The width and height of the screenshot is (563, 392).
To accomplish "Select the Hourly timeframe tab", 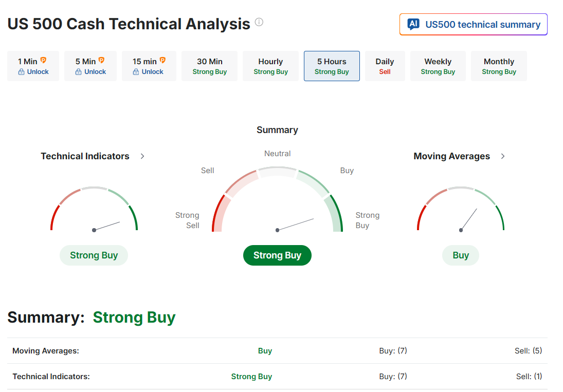I will click(271, 66).
